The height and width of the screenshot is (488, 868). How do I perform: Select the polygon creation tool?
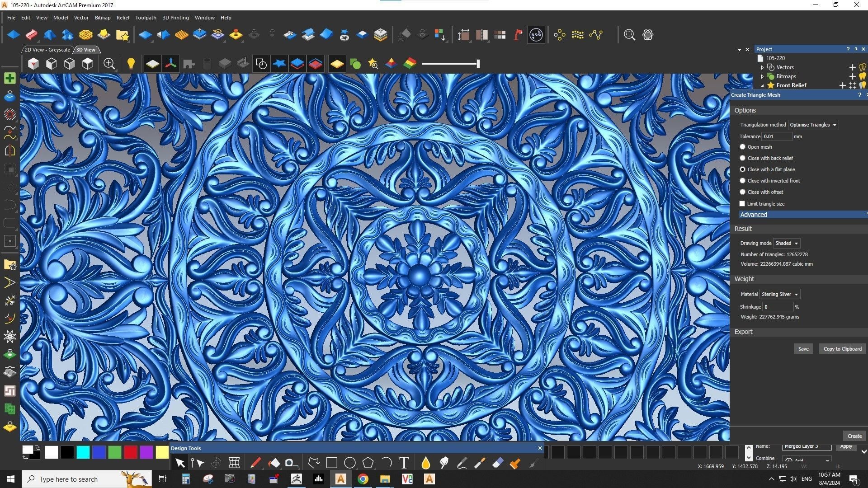(368, 463)
